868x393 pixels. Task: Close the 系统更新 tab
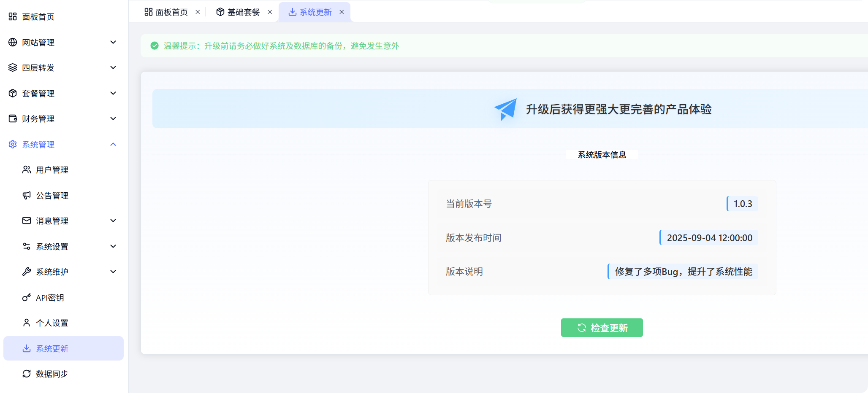point(342,12)
